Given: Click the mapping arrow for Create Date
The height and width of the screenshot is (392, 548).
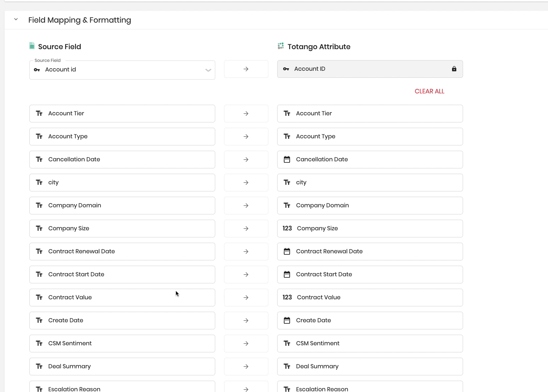Looking at the screenshot, I should tap(246, 321).
